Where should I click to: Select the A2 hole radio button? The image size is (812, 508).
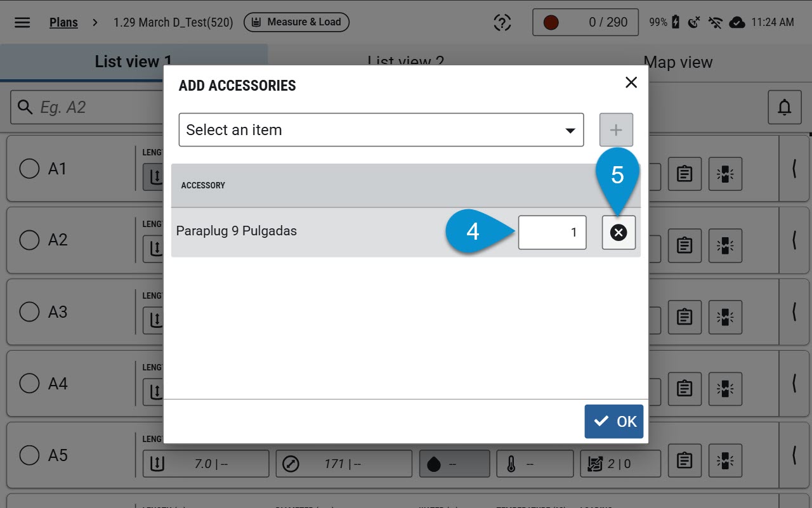click(29, 240)
